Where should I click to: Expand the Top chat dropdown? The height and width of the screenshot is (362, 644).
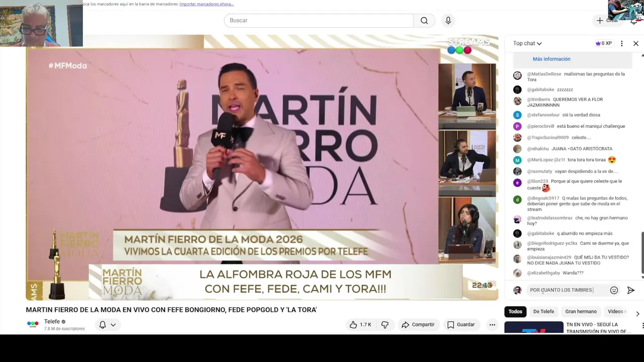(527, 44)
